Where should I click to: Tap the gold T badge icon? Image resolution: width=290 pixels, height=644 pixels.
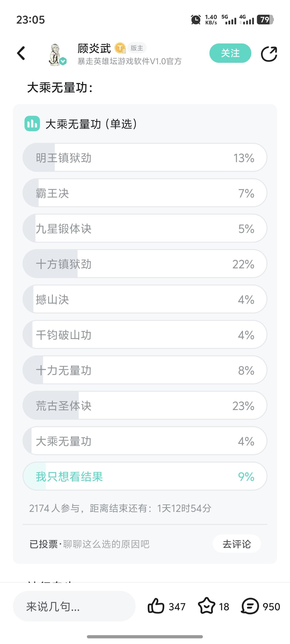tap(120, 48)
